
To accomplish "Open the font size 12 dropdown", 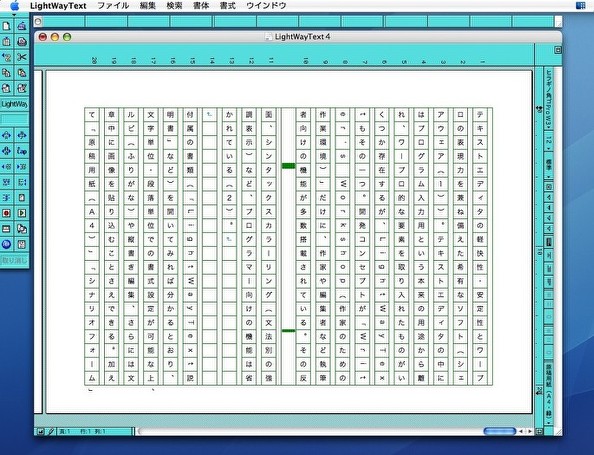I will pos(549,142).
